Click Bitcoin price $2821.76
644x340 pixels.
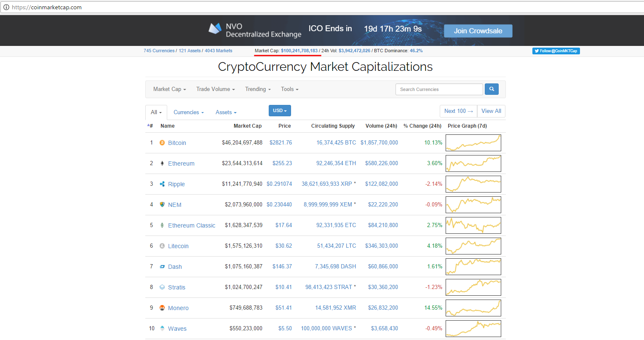pos(281,143)
